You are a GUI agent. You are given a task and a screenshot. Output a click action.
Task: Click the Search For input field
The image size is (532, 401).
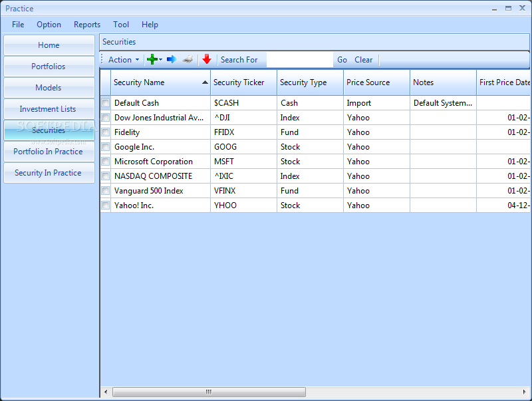coord(300,60)
